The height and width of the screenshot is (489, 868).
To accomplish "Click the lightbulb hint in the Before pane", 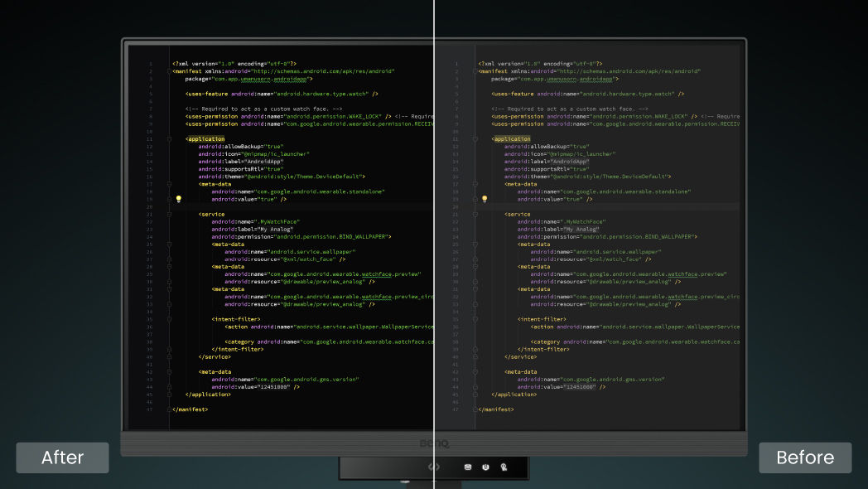I will 485,199.
